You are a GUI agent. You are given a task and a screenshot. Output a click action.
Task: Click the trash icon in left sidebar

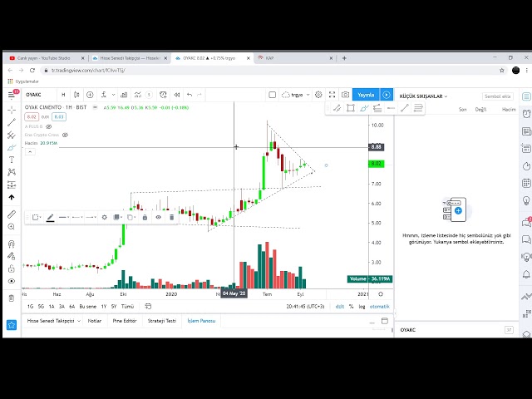(x=12, y=298)
